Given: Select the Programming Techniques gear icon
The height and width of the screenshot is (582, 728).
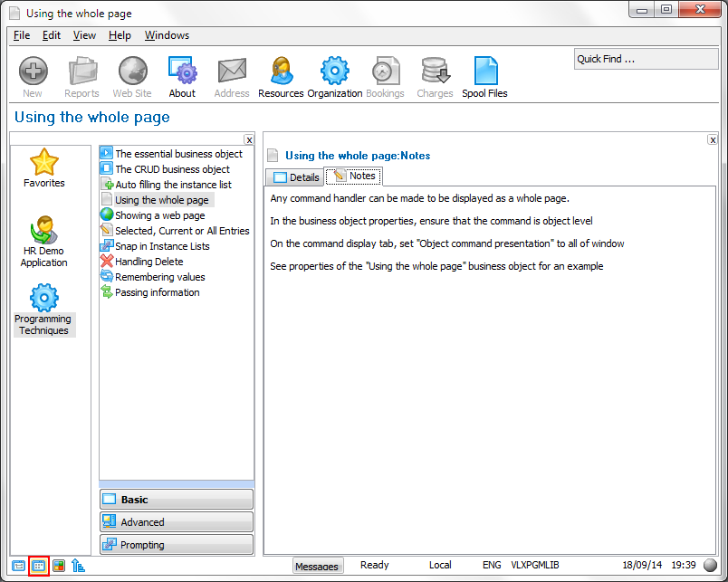Looking at the screenshot, I should point(44,298).
